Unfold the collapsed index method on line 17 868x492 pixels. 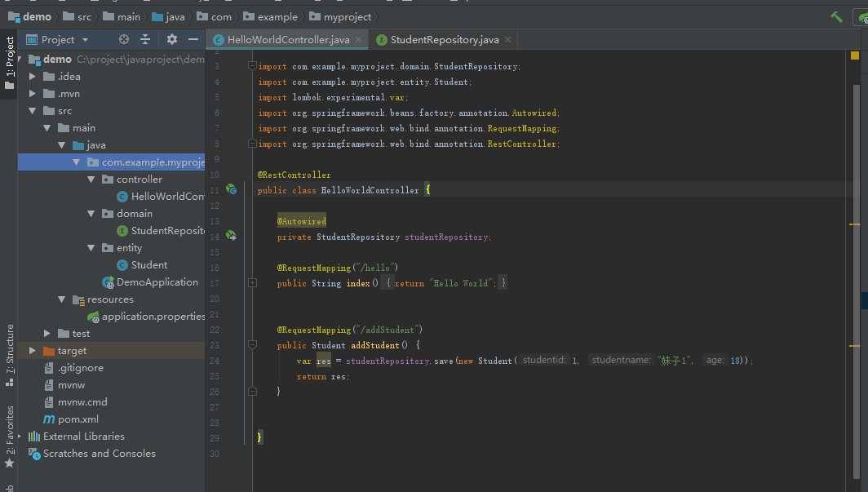click(x=252, y=283)
